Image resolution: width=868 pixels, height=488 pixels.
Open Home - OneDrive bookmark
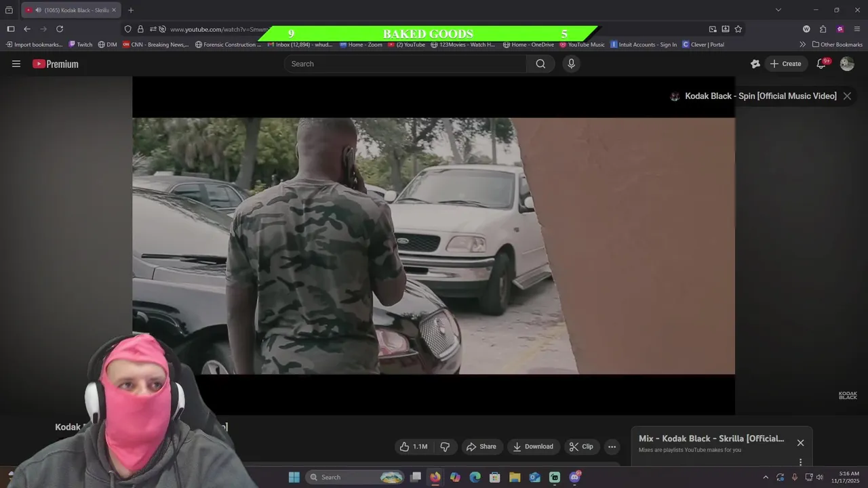tap(528, 45)
